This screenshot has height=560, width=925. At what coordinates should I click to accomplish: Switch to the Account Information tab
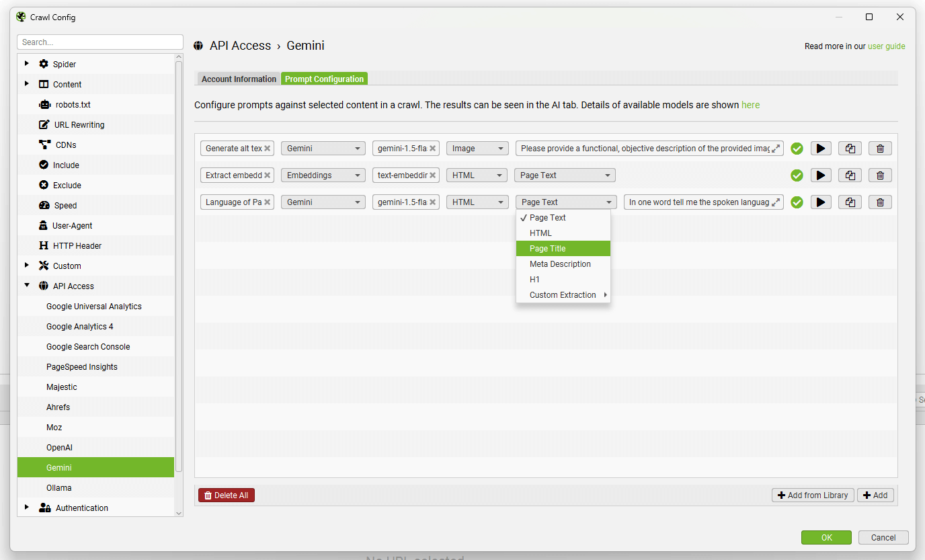(239, 79)
